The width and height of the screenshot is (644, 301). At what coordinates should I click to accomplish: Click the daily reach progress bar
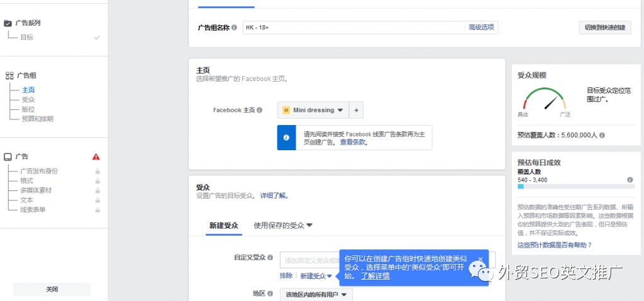(576, 187)
